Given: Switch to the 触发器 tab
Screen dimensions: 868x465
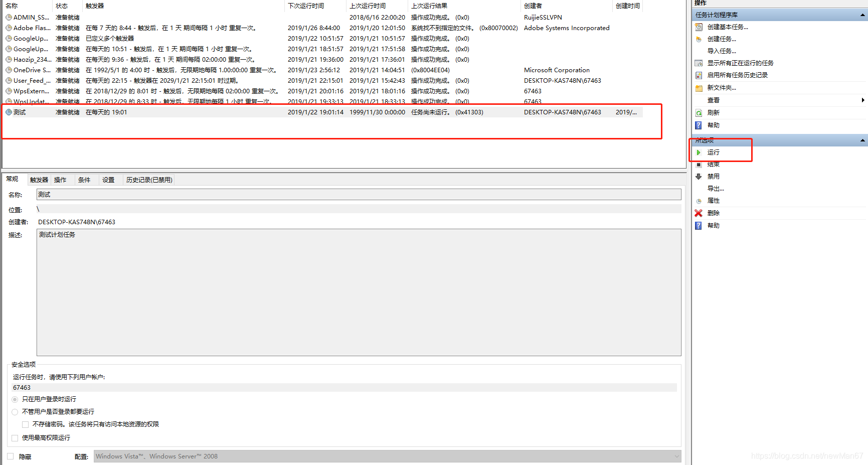Looking at the screenshot, I should click(x=39, y=180).
